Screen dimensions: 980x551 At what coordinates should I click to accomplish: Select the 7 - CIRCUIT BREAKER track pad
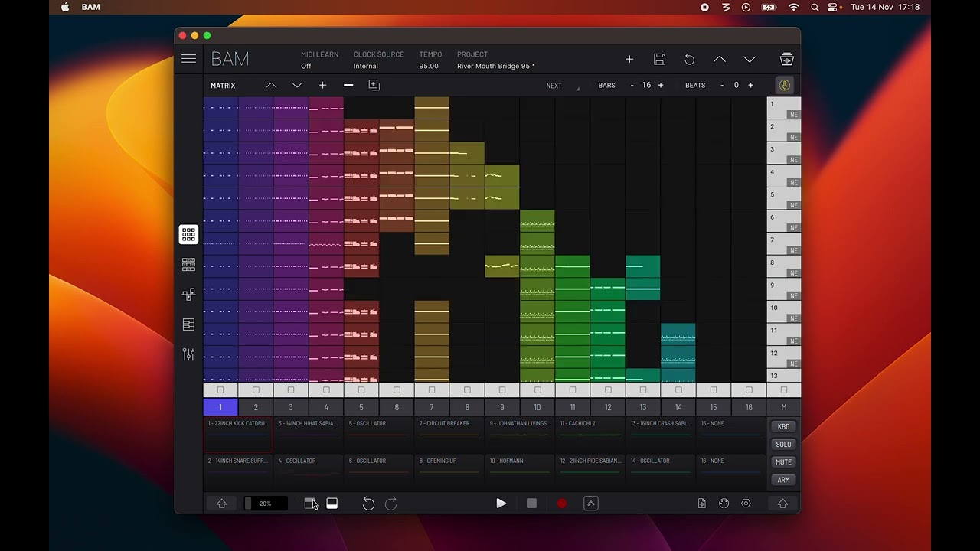[x=449, y=435]
